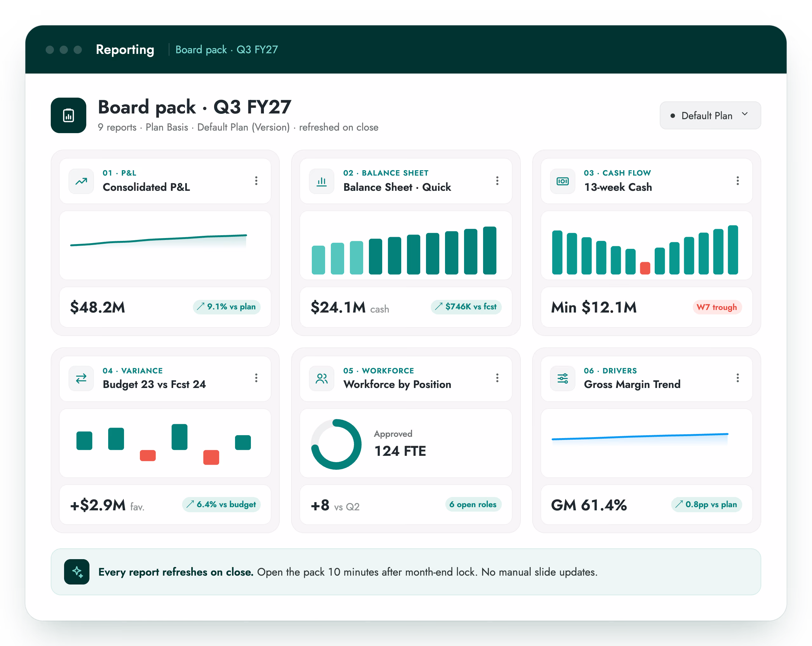Click the Cash Flow banknote icon
Screen dimensions: 812x646
[563, 181]
